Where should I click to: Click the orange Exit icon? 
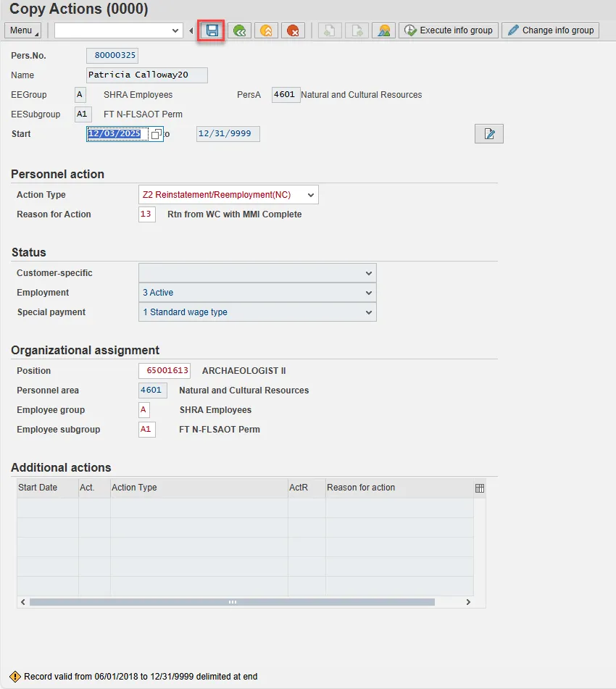coord(266,30)
